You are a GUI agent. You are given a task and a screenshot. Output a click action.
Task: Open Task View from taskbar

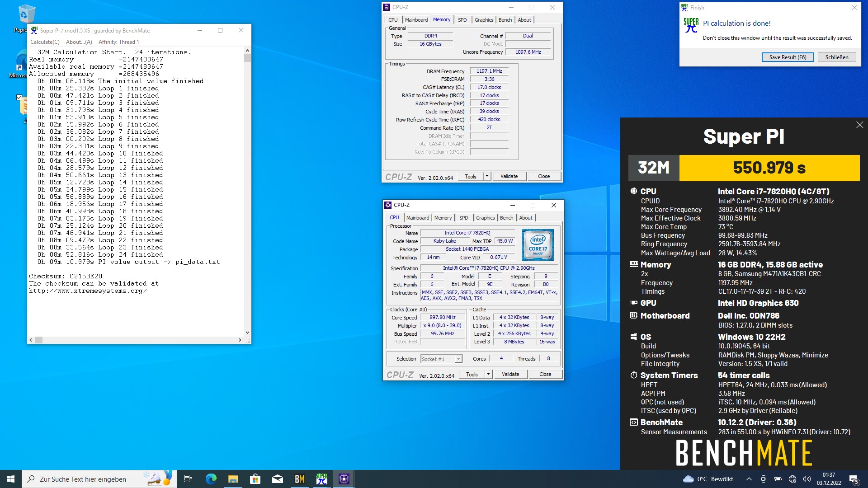188,479
